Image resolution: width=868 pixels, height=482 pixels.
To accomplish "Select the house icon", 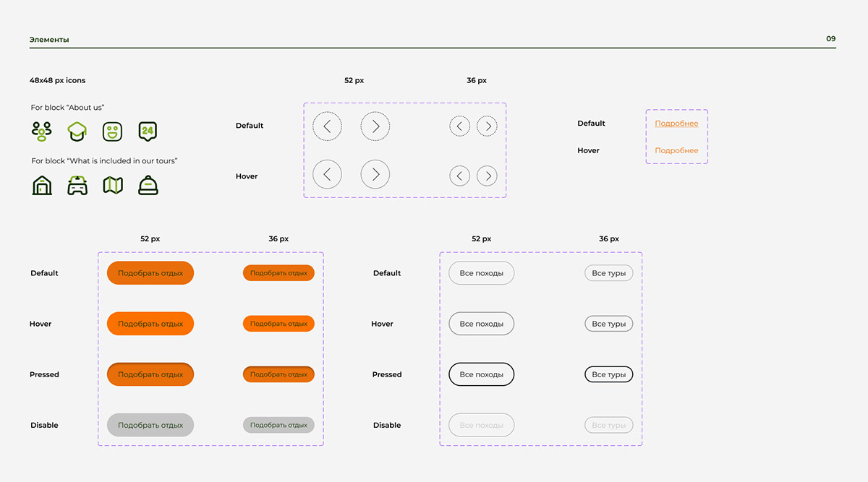I will pos(42,186).
